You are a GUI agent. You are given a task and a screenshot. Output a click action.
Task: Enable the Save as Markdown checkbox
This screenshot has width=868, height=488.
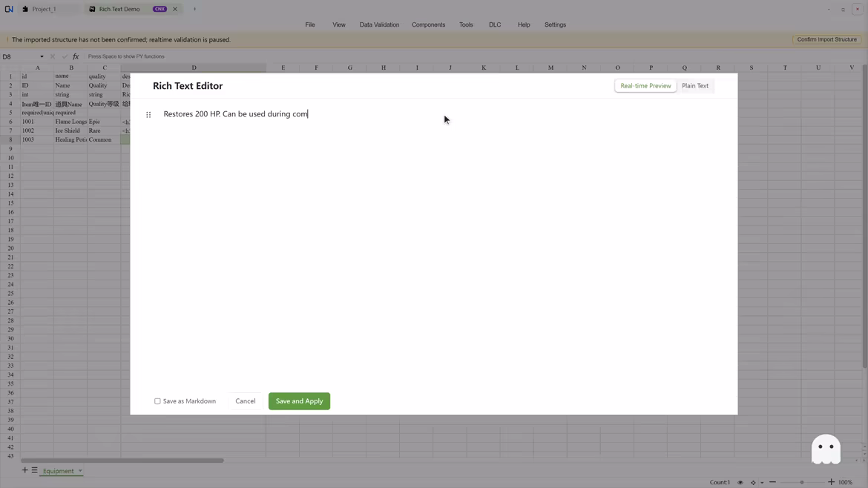click(157, 401)
